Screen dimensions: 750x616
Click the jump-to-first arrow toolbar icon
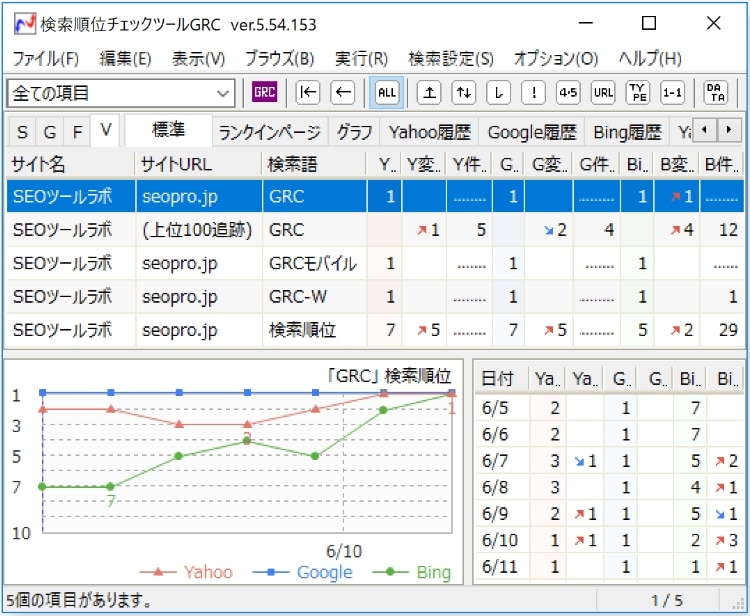point(308,93)
